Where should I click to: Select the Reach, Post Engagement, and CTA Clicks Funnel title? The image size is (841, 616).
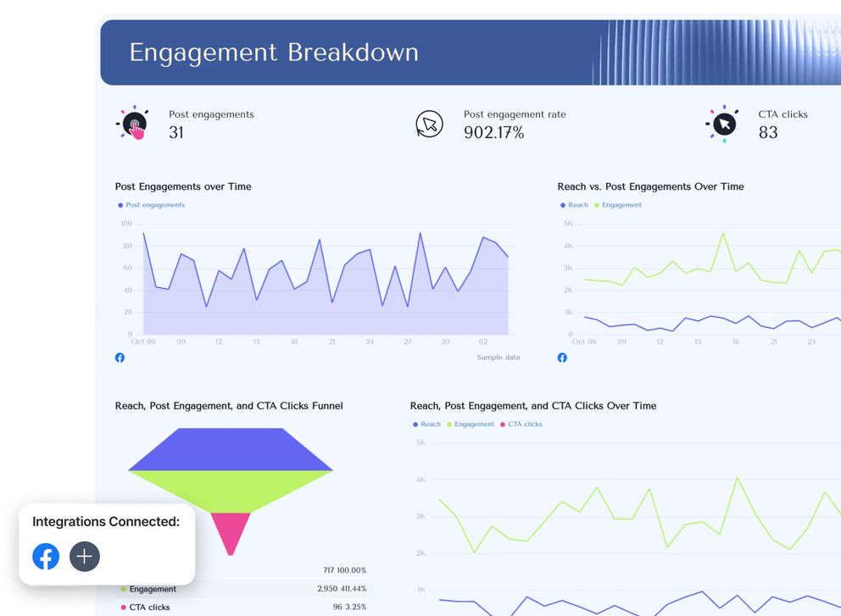[228, 406]
